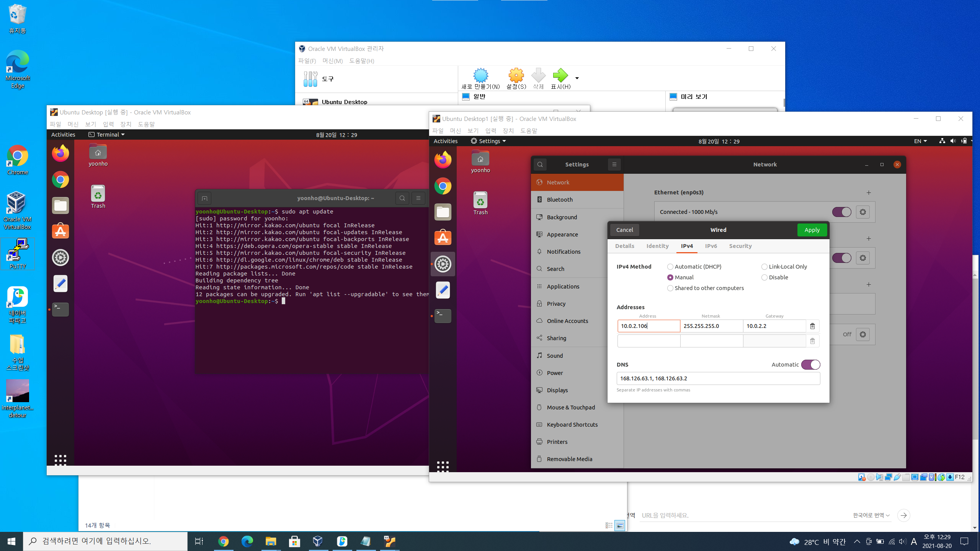Click the terminal search icon
980x551 pixels.
pyautogui.click(x=402, y=198)
